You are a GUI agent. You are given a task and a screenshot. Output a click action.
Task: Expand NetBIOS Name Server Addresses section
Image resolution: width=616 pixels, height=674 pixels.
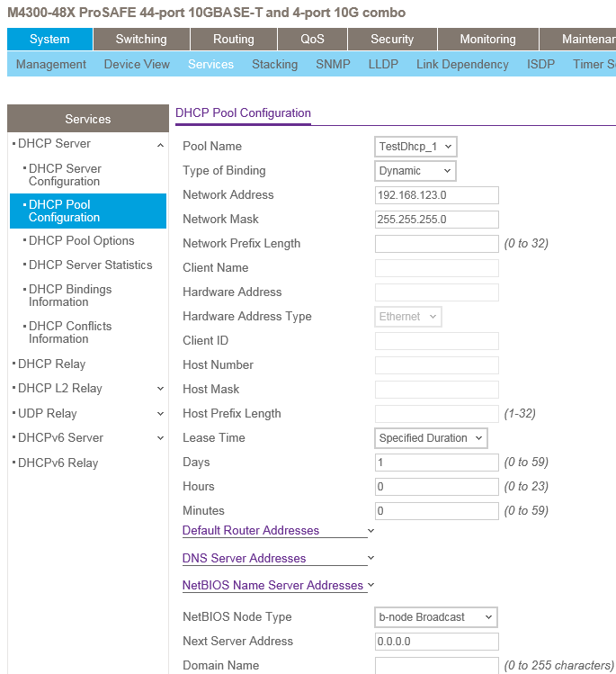pos(370,586)
